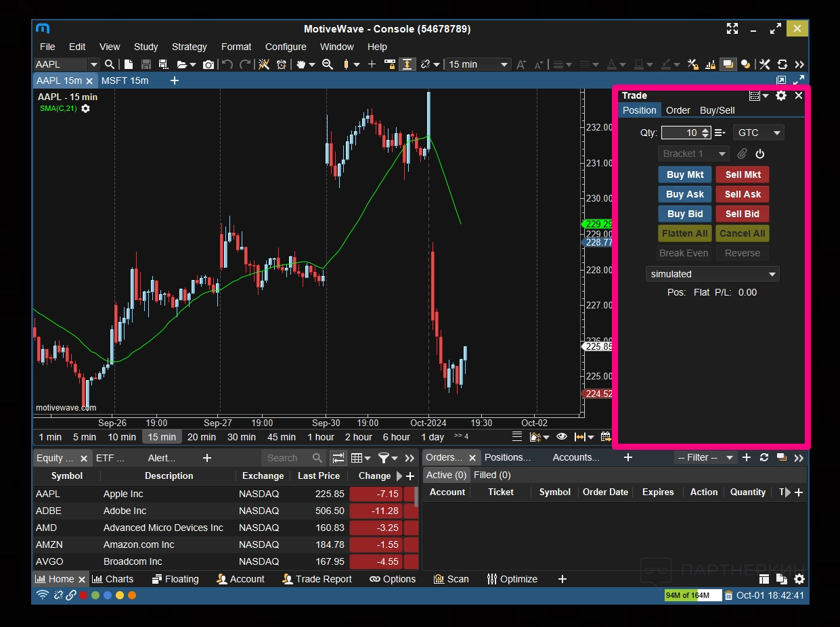Switch to the MSFT 15m chart tab

click(125, 80)
